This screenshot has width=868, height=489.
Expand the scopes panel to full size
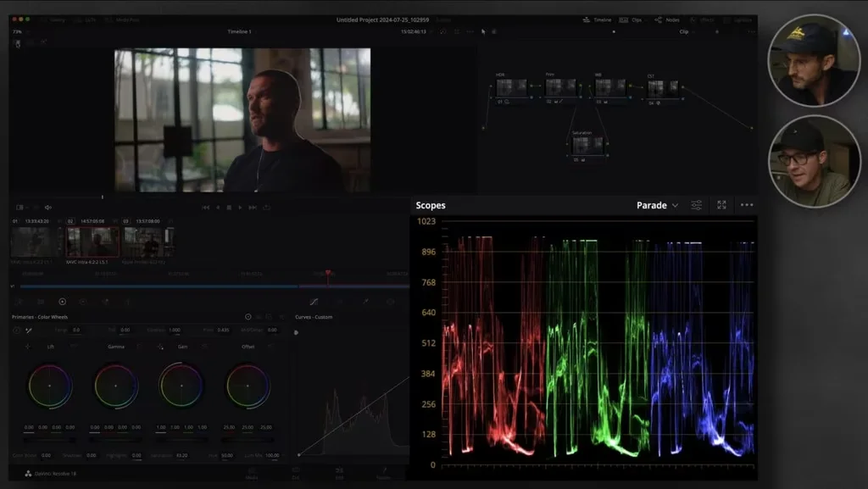721,205
